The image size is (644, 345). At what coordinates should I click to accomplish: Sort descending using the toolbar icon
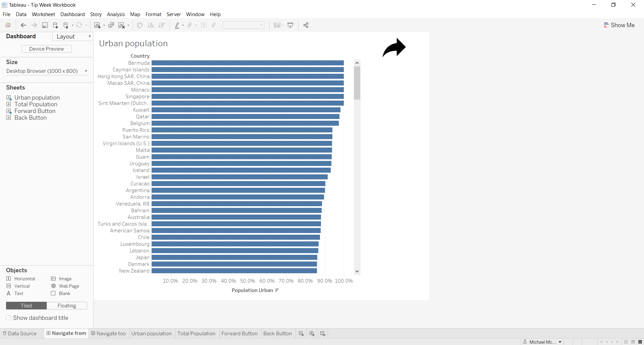[x=162, y=25]
